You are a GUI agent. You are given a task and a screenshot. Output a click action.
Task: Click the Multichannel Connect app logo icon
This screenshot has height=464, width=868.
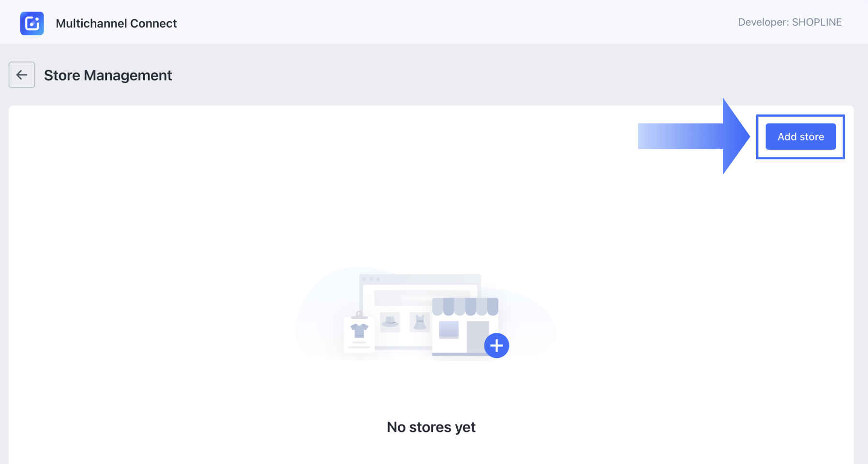coord(32,23)
